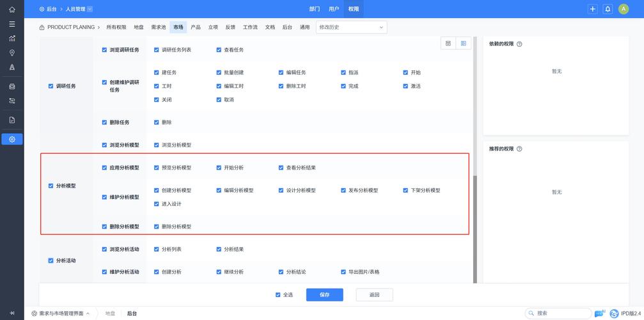Click the vertical scrollbar of permissions list
Screen dimensions: 644x320
click(x=475, y=229)
